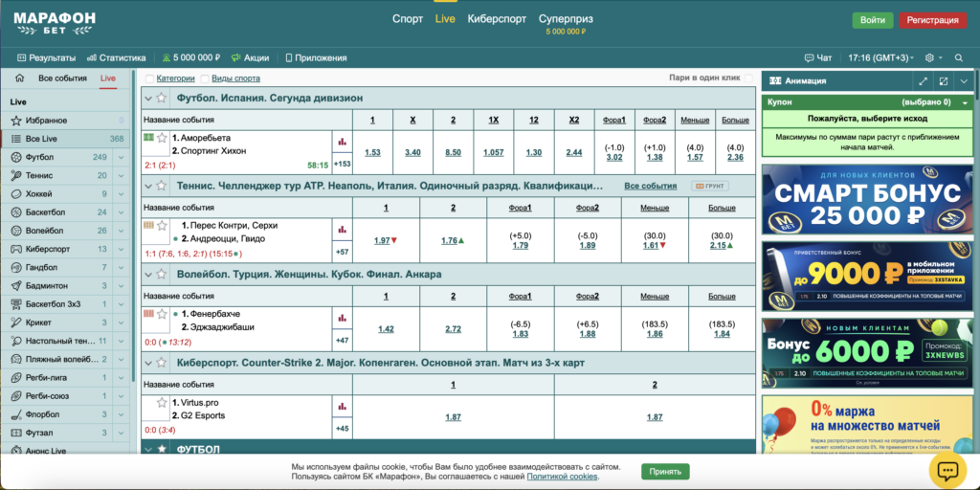This screenshot has height=490, width=980.
Task: Switch to Киберспорт top tab
Action: (497, 19)
